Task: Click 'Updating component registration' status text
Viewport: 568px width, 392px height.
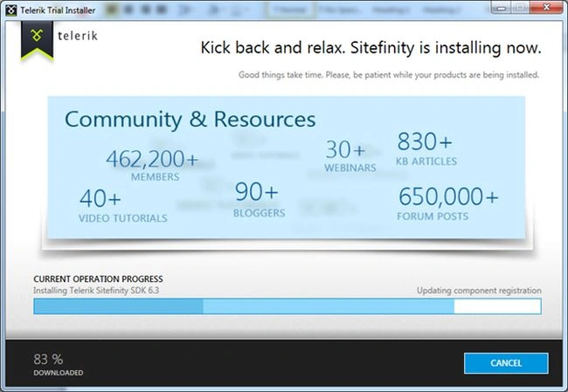Action: (x=479, y=291)
